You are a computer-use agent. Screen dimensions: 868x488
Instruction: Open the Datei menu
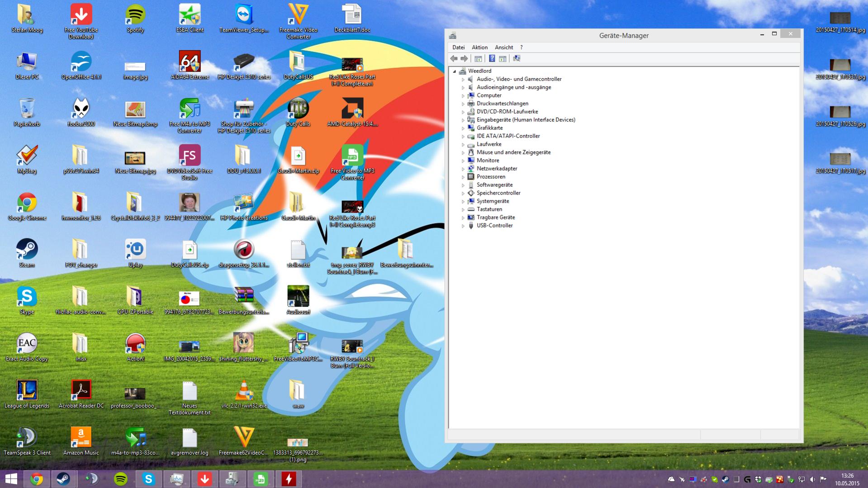(x=458, y=47)
